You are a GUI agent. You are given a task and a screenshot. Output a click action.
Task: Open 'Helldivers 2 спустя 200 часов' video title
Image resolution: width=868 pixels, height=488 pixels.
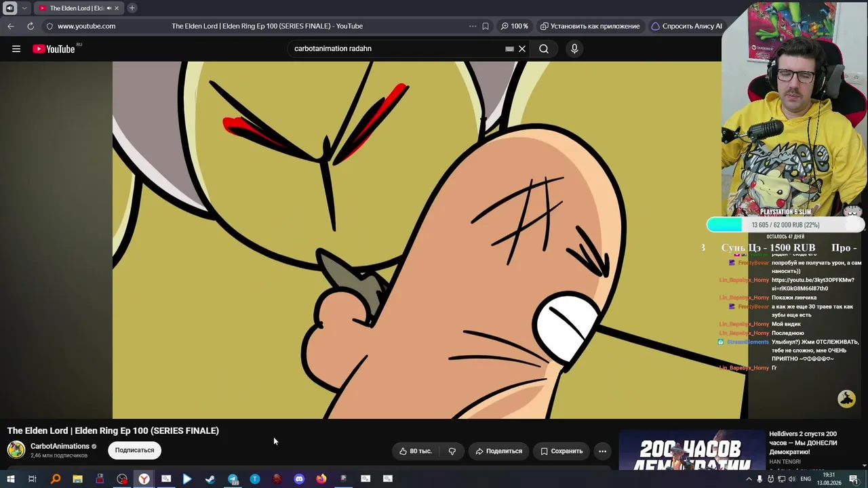click(x=803, y=443)
